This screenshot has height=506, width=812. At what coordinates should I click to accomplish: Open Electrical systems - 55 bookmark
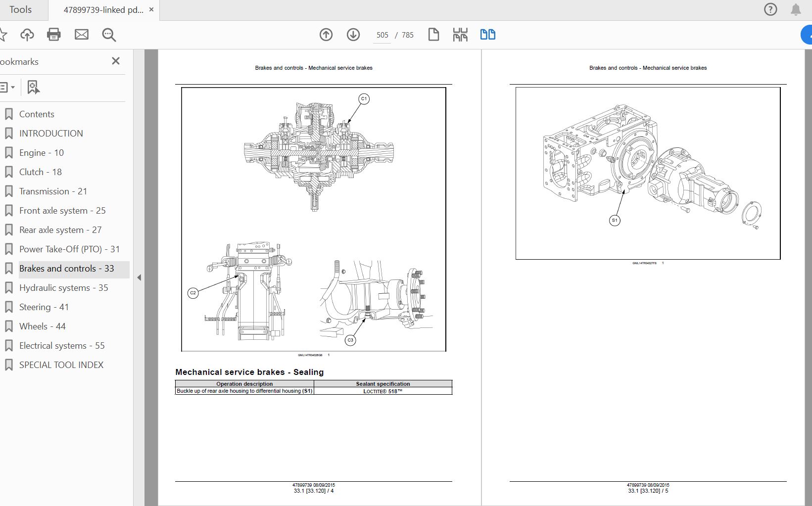62,346
